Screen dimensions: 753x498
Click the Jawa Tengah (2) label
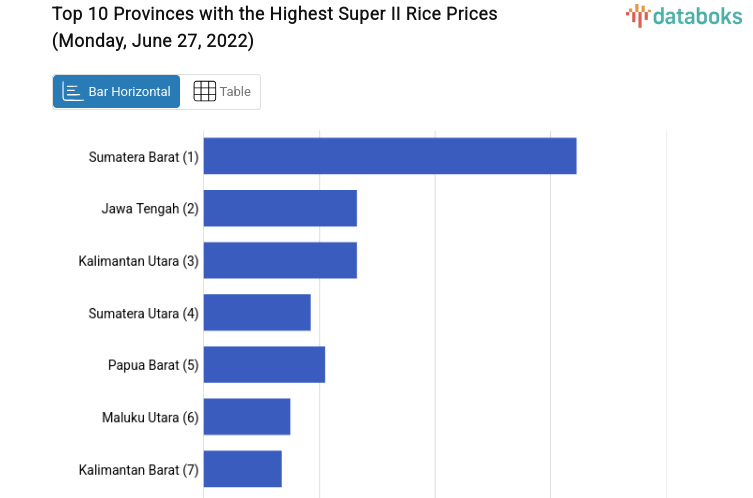(150, 209)
